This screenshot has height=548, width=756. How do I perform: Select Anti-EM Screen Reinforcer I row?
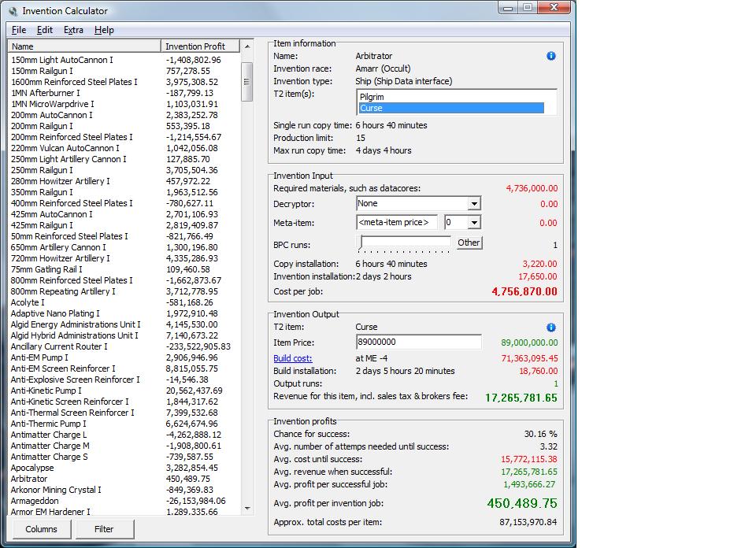click(x=124, y=368)
